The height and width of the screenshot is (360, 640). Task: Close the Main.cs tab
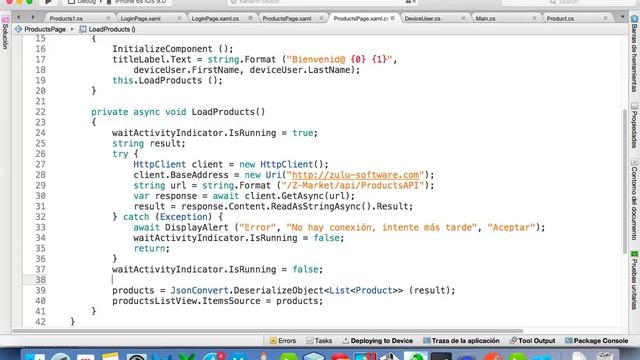534,18
